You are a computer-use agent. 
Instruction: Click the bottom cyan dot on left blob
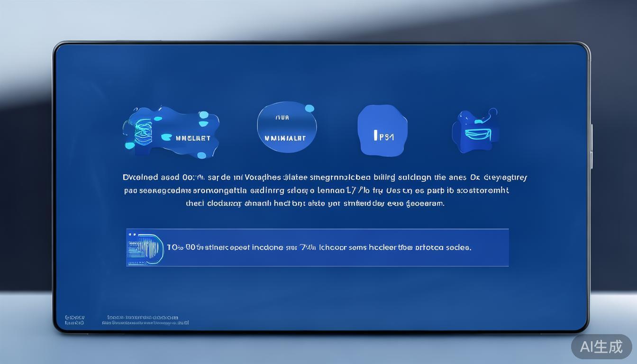click(201, 155)
